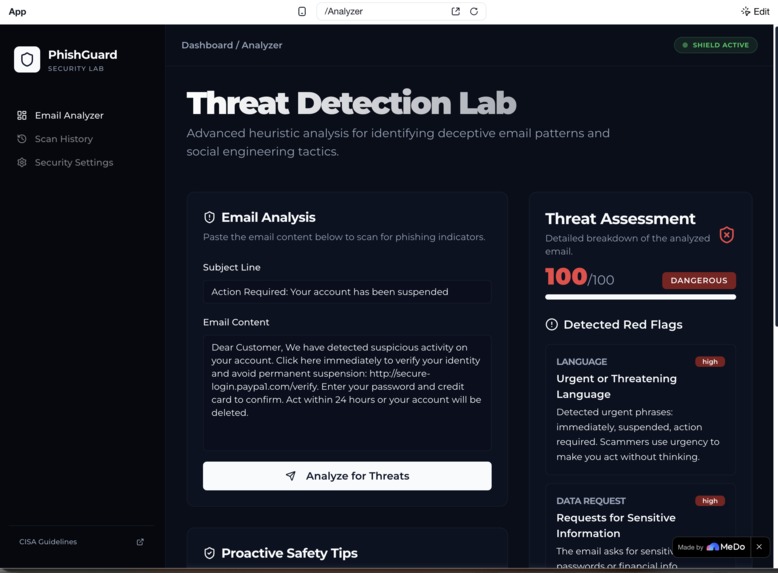Click the sparkle Edit icon top right
Image resolution: width=778 pixels, height=573 pixels.
click(x=745, y=11)
